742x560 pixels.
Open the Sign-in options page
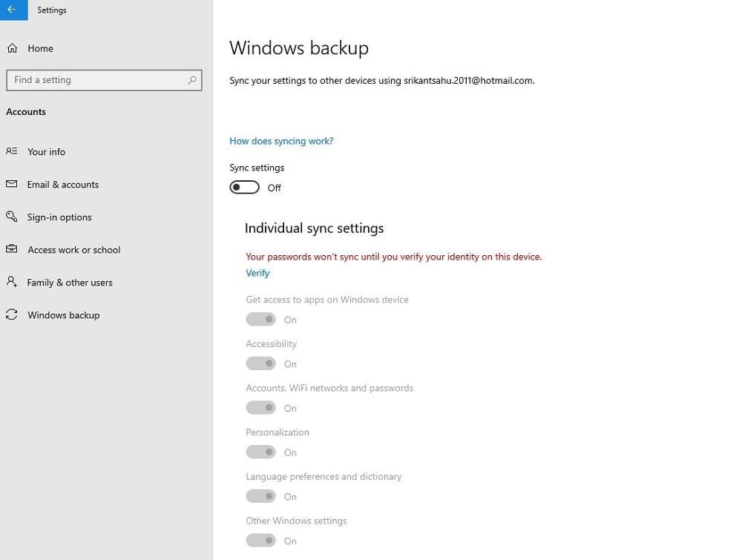point(59,217)
